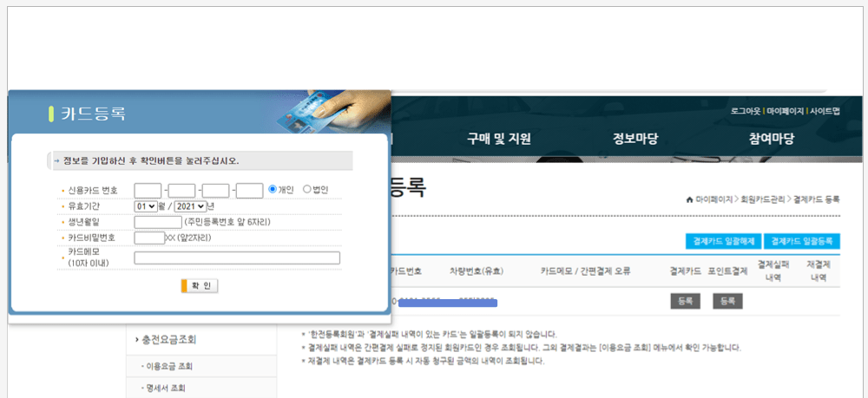Viewport: 868px width, 398px height.
Task: Click the 차량번호(유효) column header
Action: coord(477,271)
